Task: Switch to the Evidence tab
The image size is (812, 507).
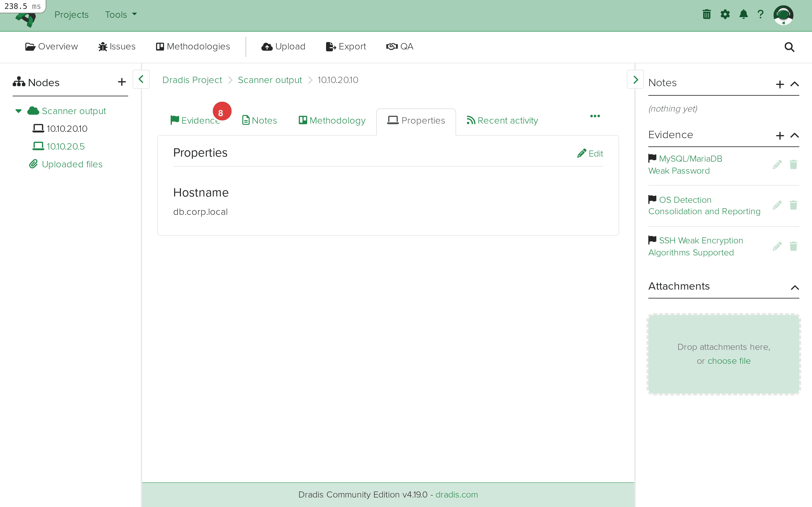Action: (x=196, y=120)
